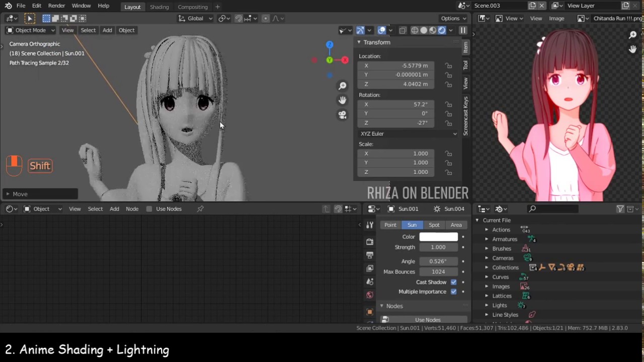
Task: Click the pan hand in 3D viewport
Action: coord(342,100)
